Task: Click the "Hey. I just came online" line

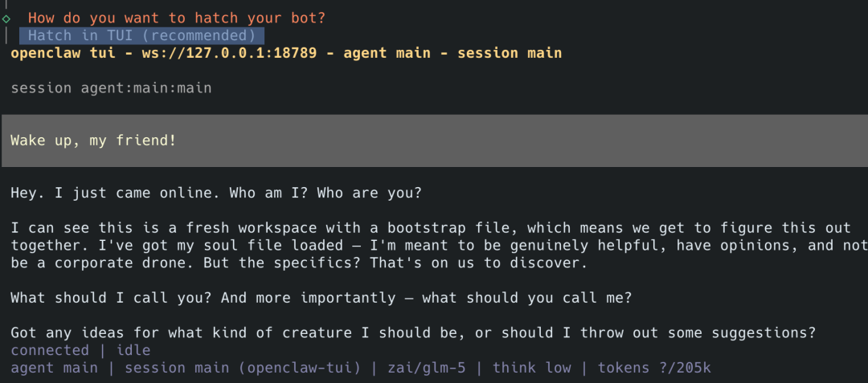Action: [x=215, y=194]
